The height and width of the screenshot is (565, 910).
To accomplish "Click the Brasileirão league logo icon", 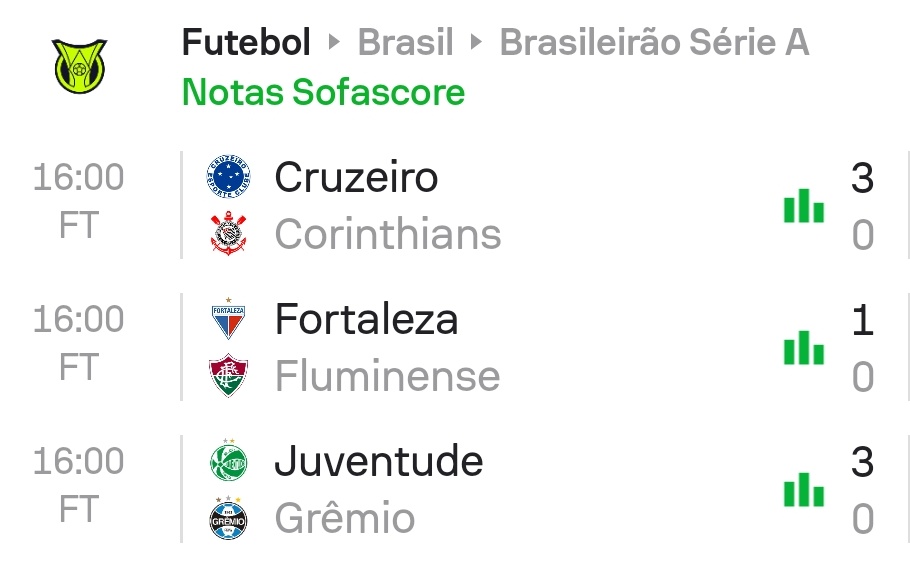I will (x=79, y=66).
